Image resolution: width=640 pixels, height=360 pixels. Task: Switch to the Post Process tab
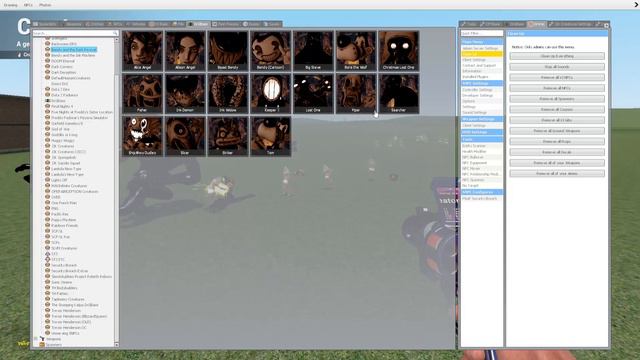(x=226, y=24)
